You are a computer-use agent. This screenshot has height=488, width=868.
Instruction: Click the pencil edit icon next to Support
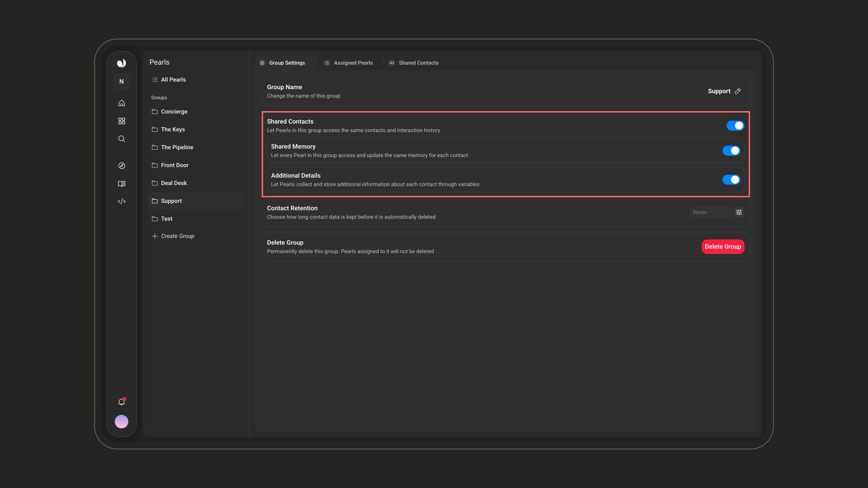(x=738, y=91)
